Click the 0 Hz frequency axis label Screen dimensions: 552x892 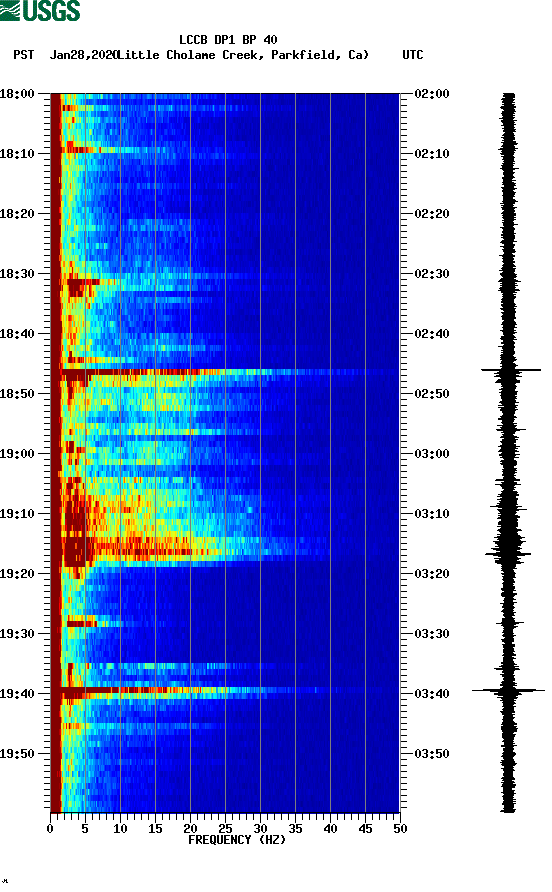tap(50, 829)
